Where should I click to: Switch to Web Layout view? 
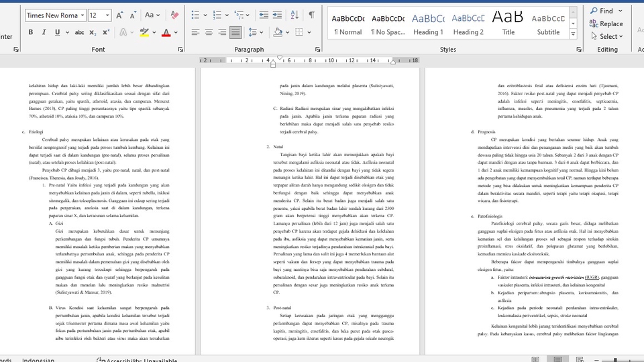(580, 359)
